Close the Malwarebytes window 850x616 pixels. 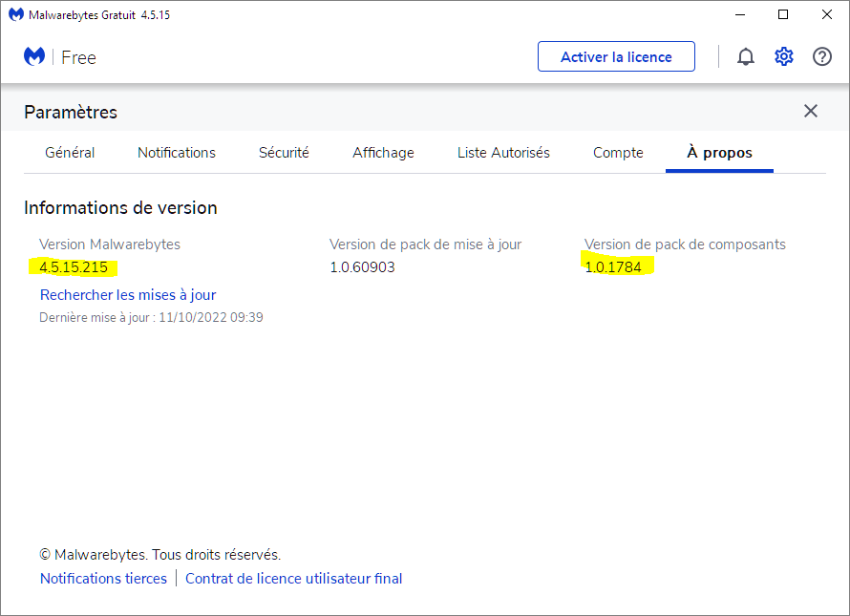827,14
